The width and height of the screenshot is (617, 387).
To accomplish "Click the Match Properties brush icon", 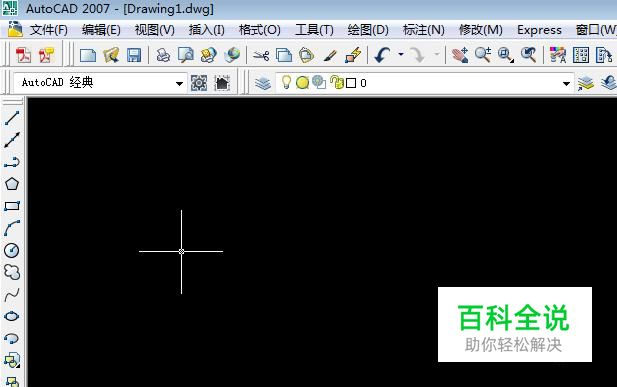I will [x=330, y=55].
